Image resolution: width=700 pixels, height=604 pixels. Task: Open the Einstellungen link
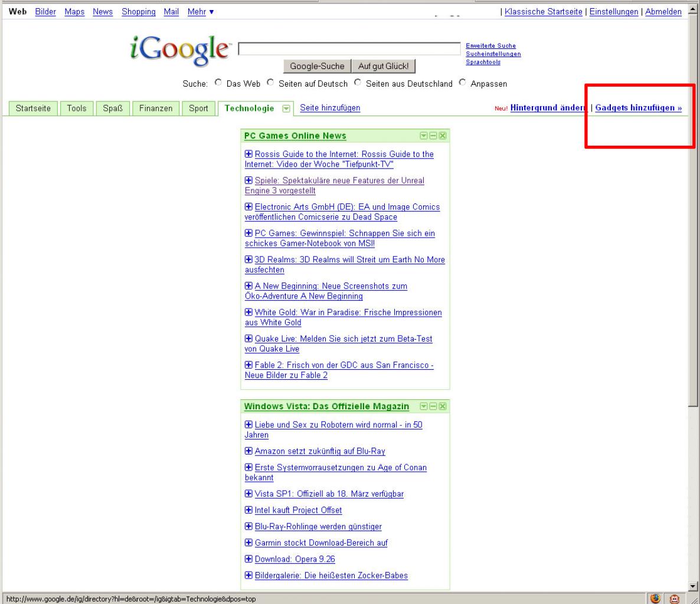(x=614, y=12)
